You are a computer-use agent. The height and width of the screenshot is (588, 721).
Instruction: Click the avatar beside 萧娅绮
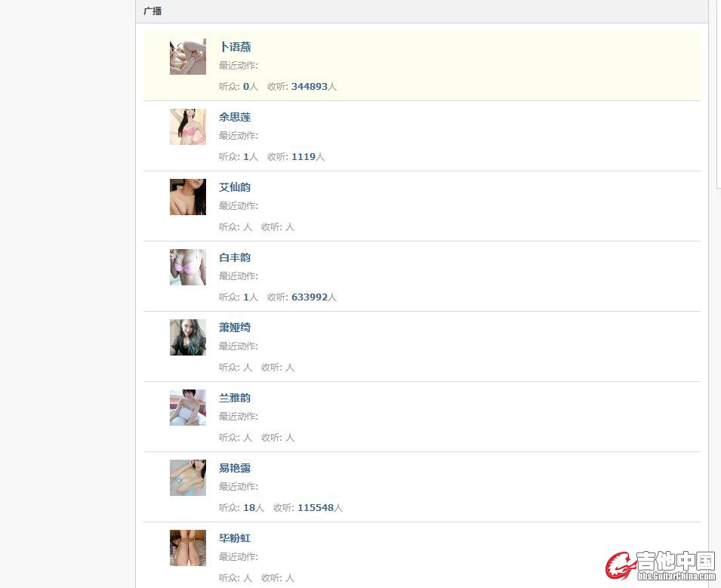click(188, 337)
